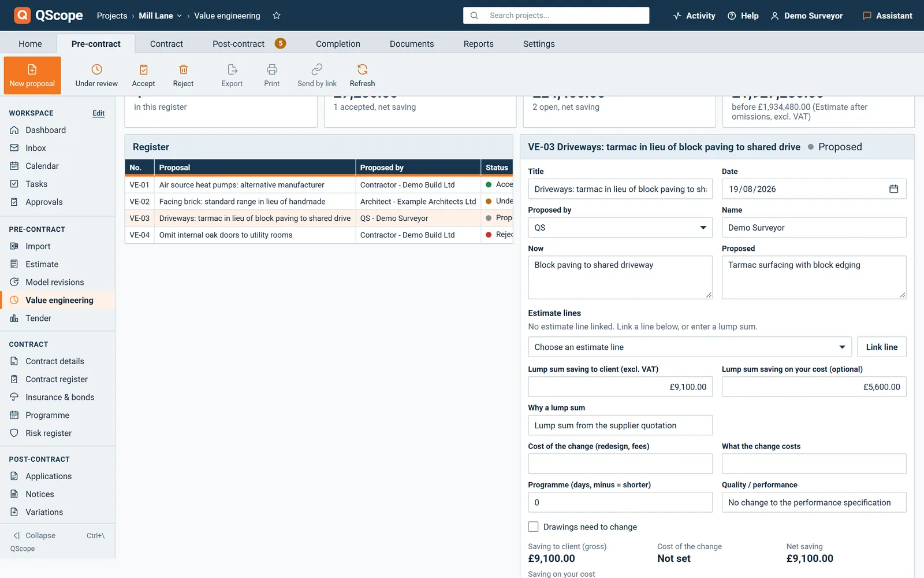924x578 pixels.
Task: Click Cost of the change input
Action: tap(620, 464)
